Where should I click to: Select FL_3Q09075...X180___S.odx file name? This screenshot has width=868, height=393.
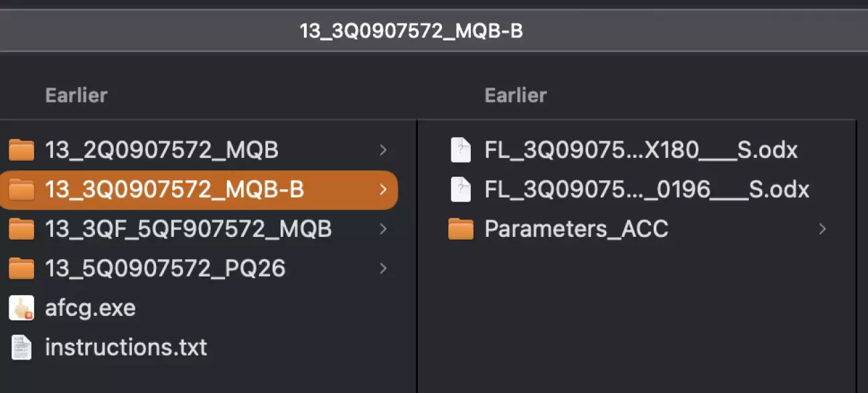pyautogui.click(x=641, y=151)
